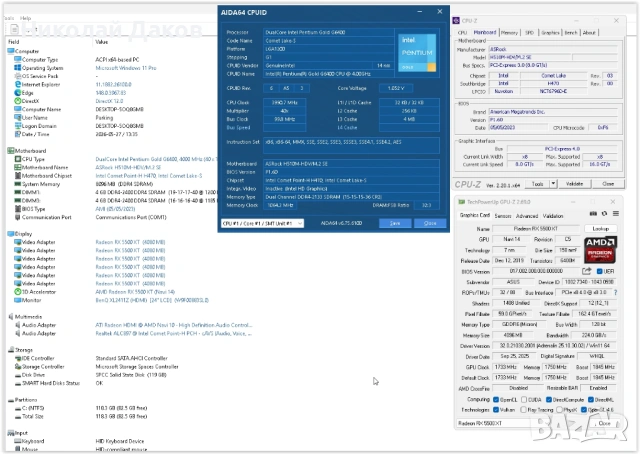Click the Motherboard section icon
Viewport: 640px width, 454px height.
11,151
